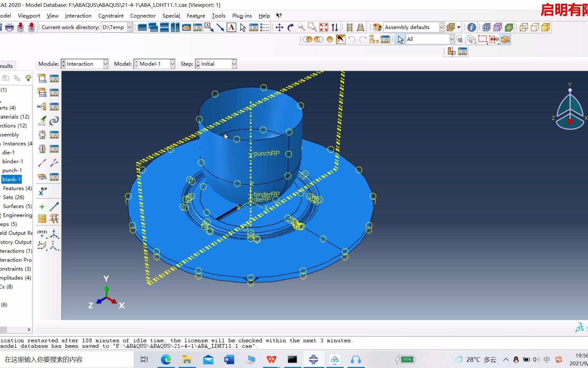This screenshot has width=588, height=368.
Task: Activate the Rotate View tool
Action: tap(290, 27)
